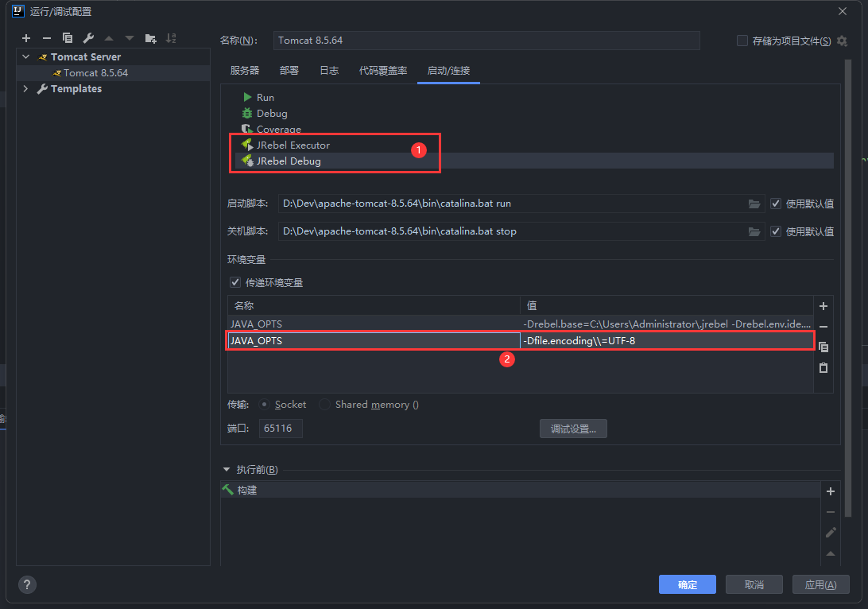Viewport: 868px width, 609px height.
Task: Open edit templates wrench icon in toolbar
Action: pos(88,38)
